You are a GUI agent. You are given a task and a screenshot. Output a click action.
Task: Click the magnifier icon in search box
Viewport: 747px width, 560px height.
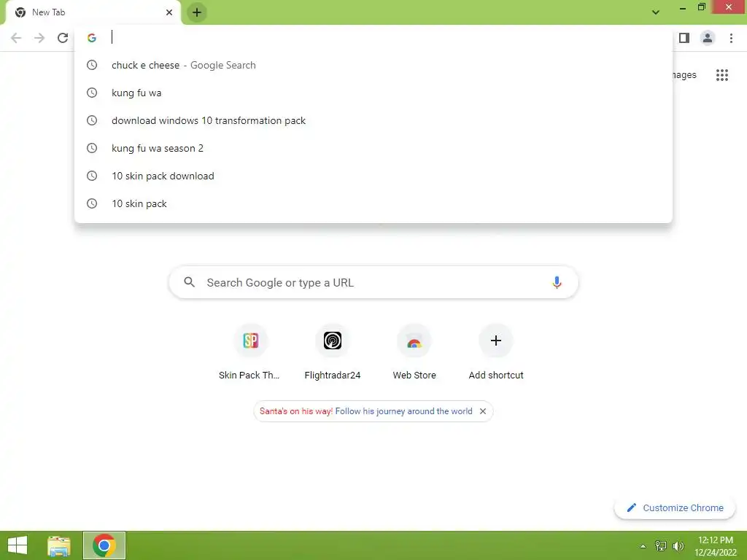[189, 282]
